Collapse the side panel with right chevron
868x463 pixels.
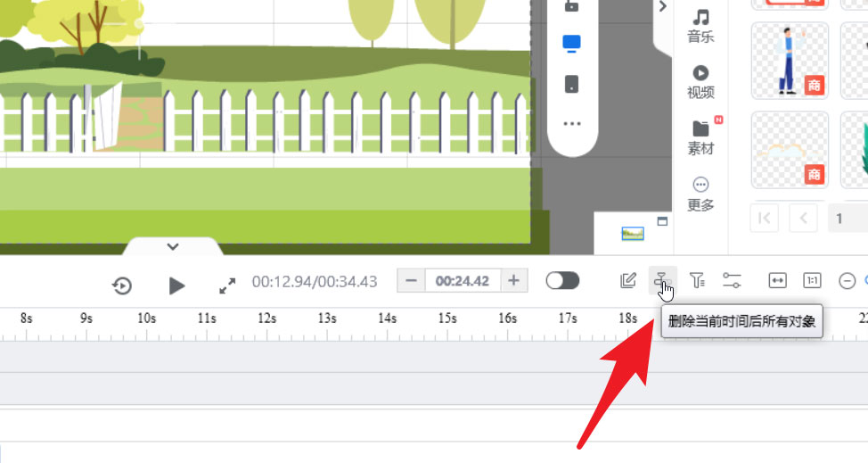click(663, 6)
